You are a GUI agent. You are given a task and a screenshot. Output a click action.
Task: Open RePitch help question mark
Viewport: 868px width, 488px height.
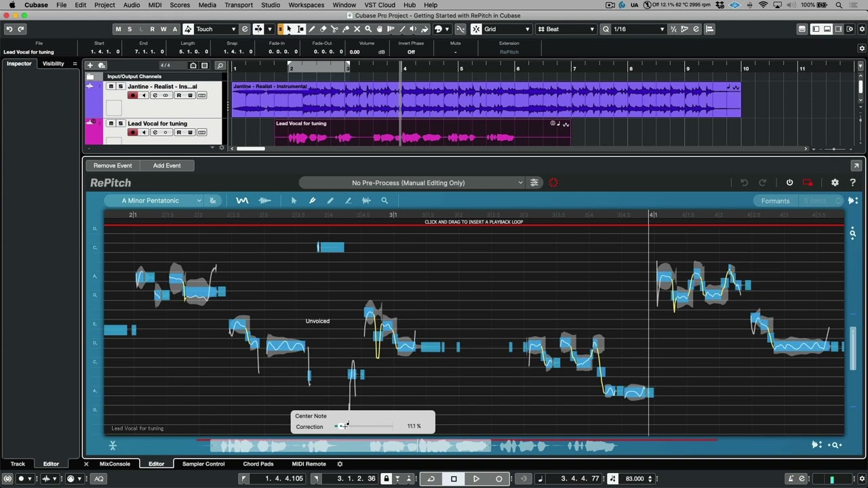(x=852, y=182)
